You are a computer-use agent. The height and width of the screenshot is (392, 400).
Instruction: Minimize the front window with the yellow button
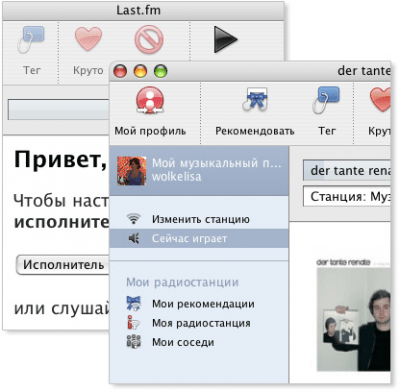coord(140,71)
